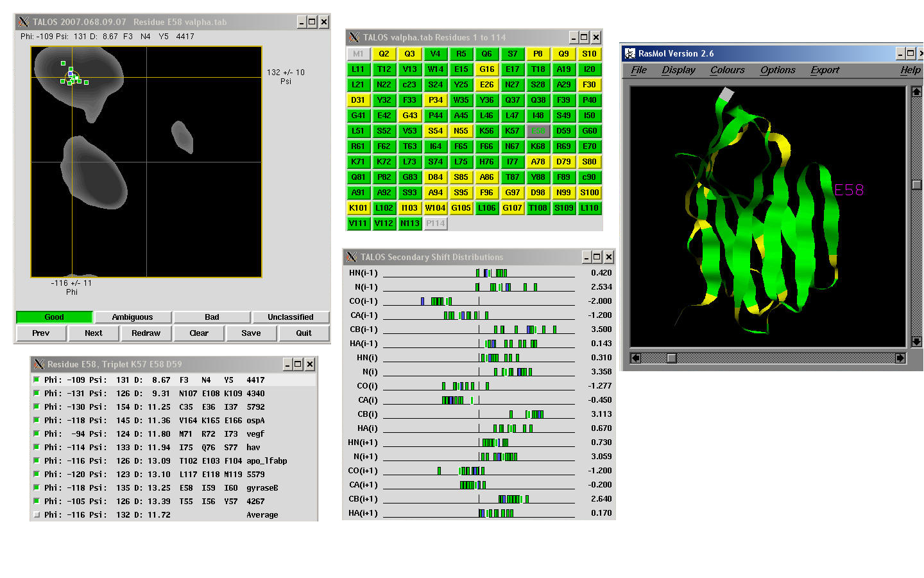This screenshot has width=924, height=578.
Task: Go to Prev residue
Action: (41, 333)
